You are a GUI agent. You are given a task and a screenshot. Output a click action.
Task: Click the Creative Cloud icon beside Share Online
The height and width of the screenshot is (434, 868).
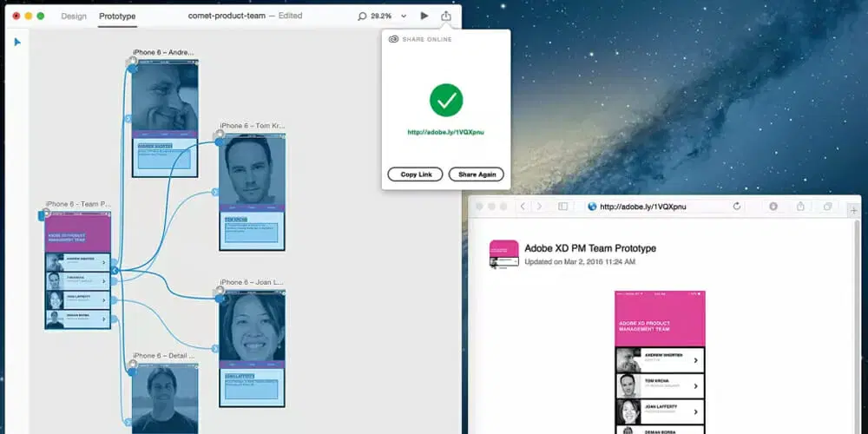(x=393, y=39)
